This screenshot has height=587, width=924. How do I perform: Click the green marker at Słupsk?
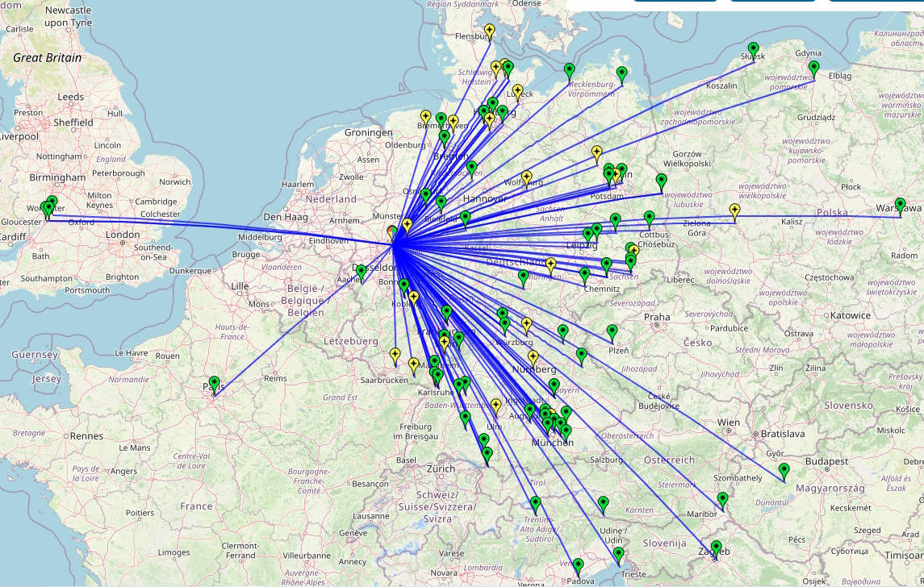753,49
